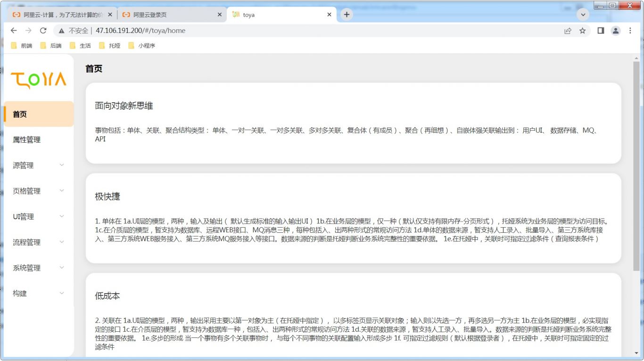Click the Toya logo in the sidebar
The width and height of the screenshot is (644, 361).
(39, 81)
